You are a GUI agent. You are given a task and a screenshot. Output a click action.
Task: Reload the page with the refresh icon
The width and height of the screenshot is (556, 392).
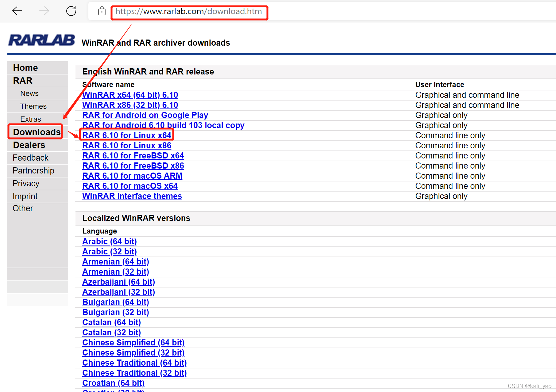tap(71, 11)
